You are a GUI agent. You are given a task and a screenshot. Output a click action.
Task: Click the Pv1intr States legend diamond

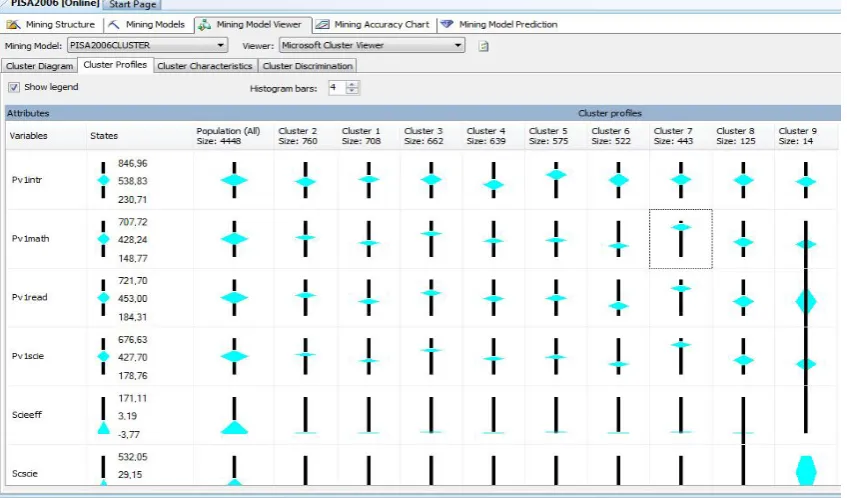point(103,180)
